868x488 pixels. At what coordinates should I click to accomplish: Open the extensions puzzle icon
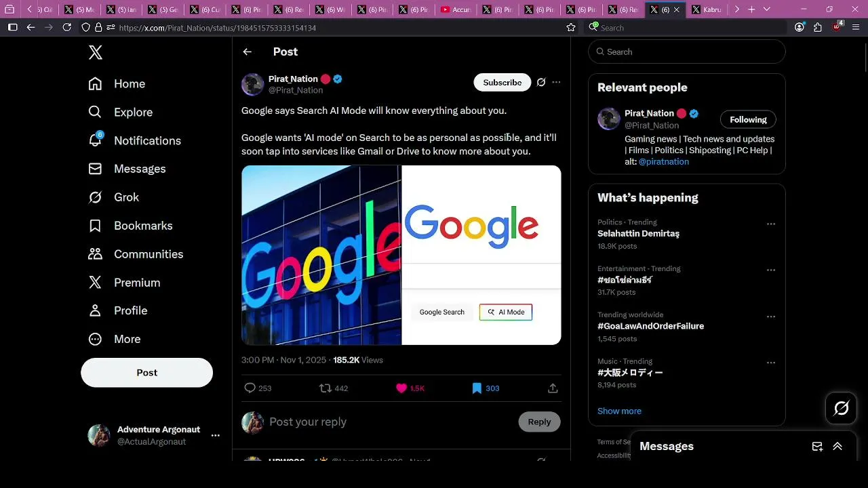pyautogui.click(x=818, y=28)
